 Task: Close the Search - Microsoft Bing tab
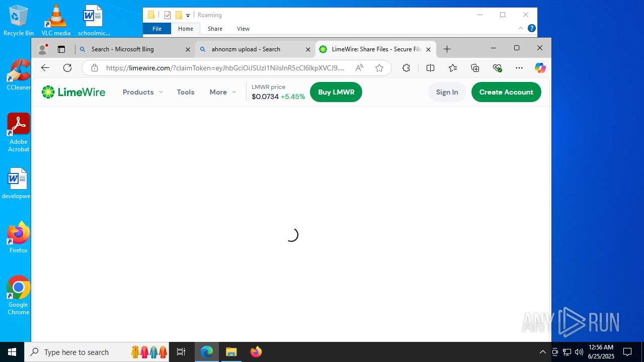[188, 49]
